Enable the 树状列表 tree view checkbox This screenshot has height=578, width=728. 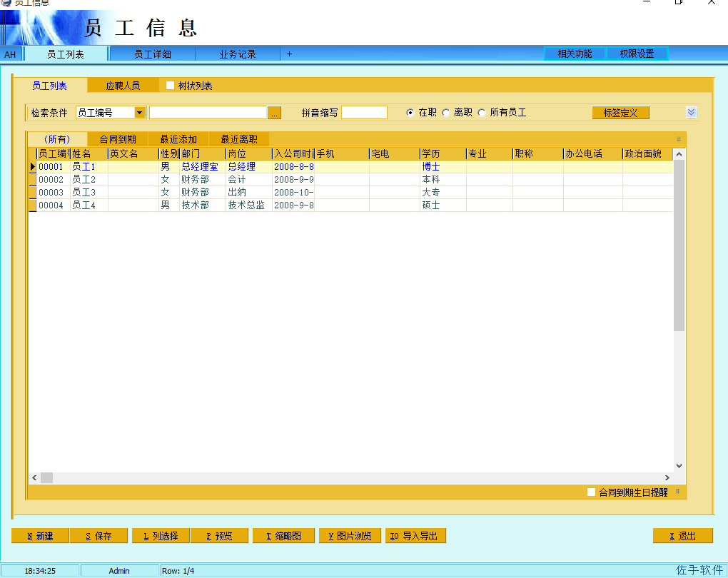(170, 86)
